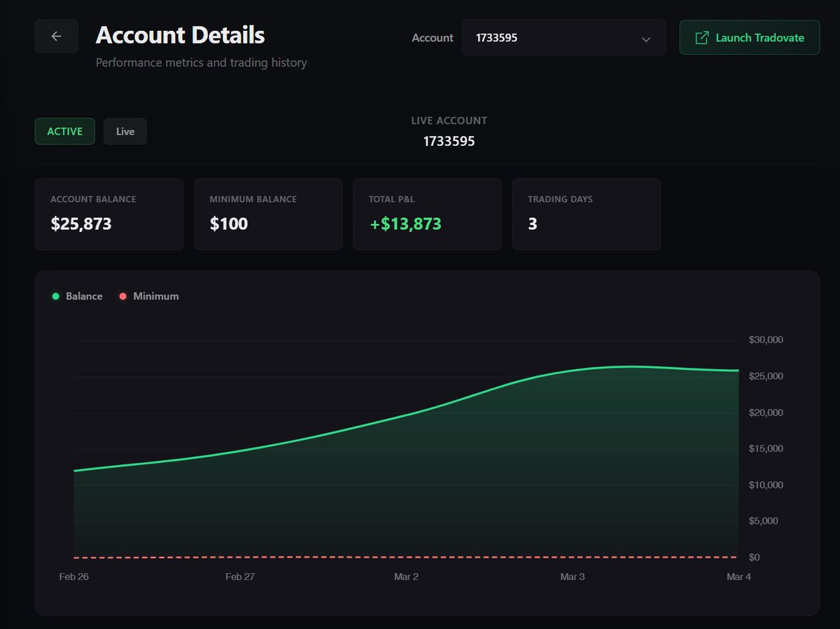
Task: Click account number 1733595 under Live Account
Action: click(449, 141)
